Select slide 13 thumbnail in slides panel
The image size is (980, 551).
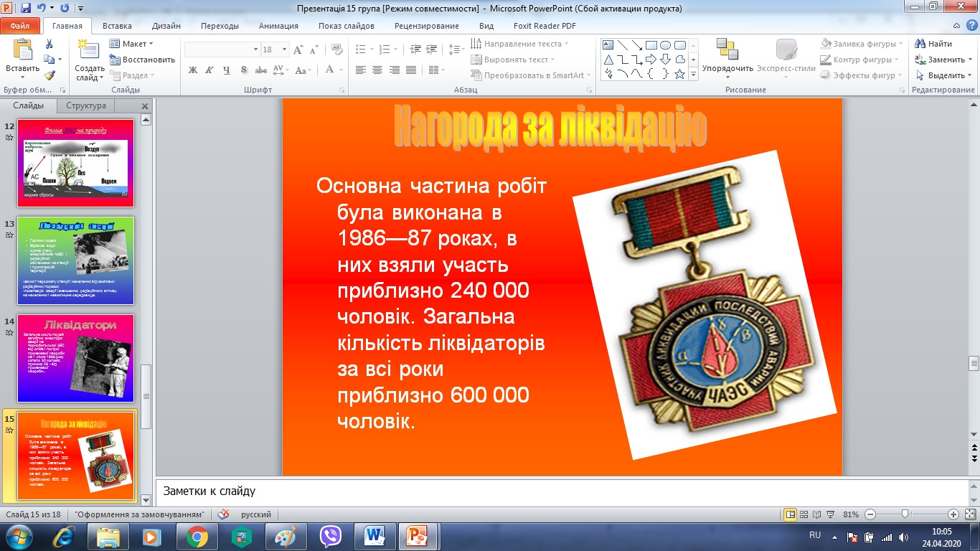75,260
